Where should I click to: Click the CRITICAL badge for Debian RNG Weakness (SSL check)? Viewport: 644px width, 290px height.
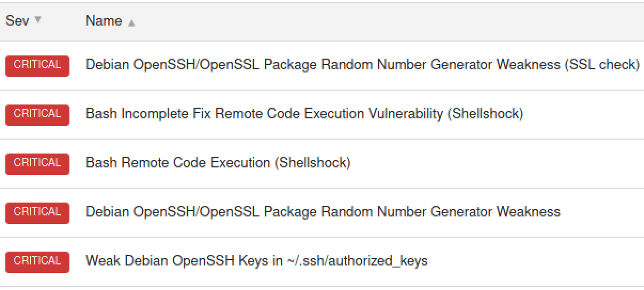click(37, 65)
